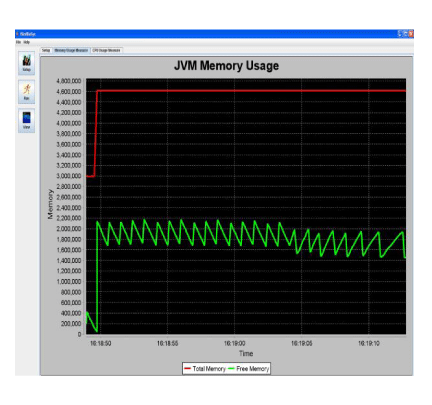Click the Total Memory legend entry

click(x=205, y=369)
